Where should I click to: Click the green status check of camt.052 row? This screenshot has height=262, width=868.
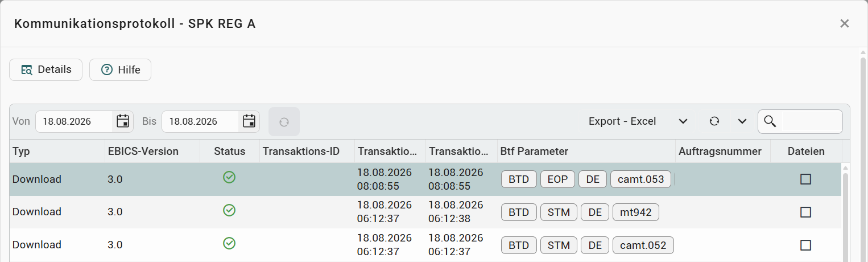229,244
